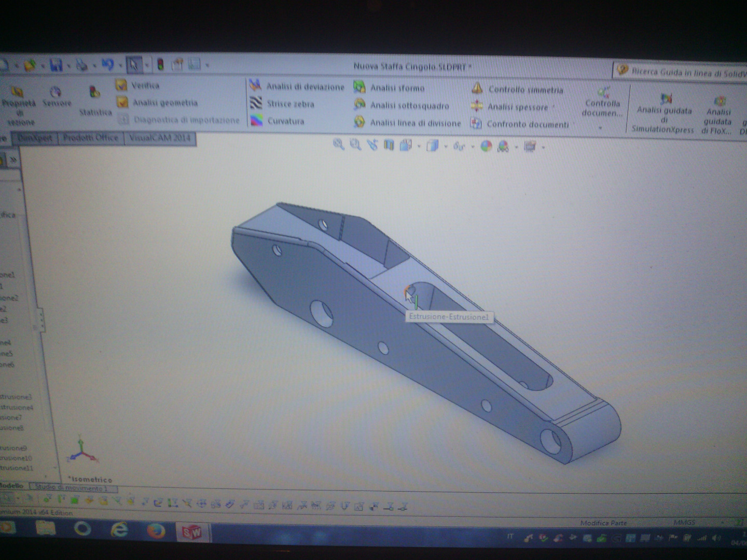Click Zoom to Area in the view toolbar
Image resolution: width=747 pixels, height=560 pixels.
[355, 145]
